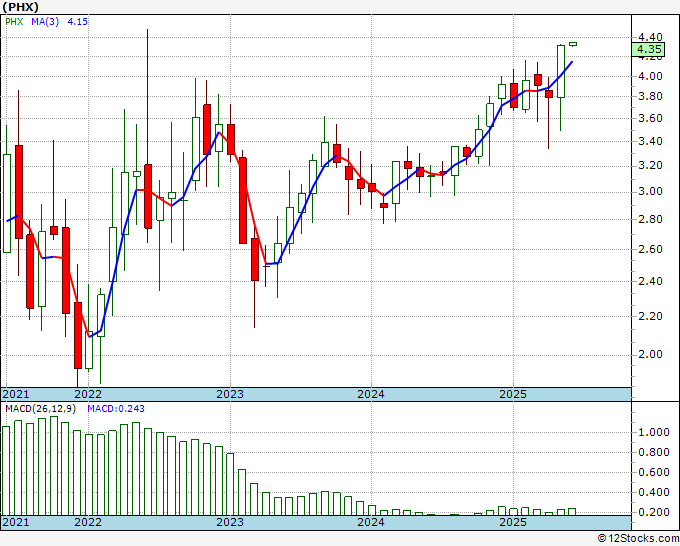Click 2024 on the MACD time axis

[371, 522]
